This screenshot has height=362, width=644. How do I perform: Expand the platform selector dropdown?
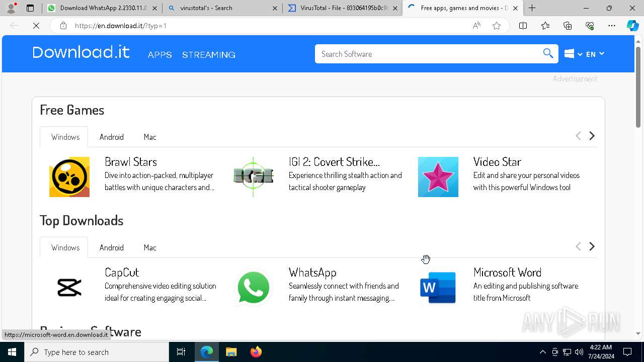click(573, 54)
